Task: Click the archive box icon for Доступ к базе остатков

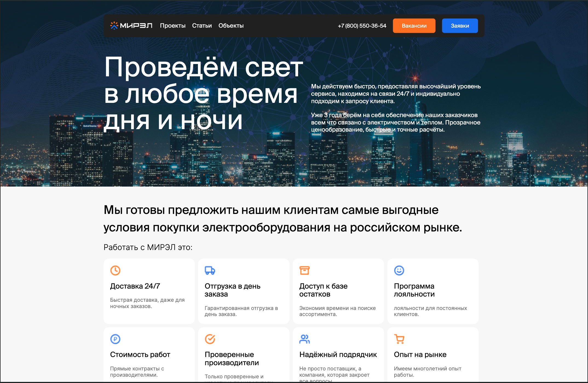Action: click(304, 270)
